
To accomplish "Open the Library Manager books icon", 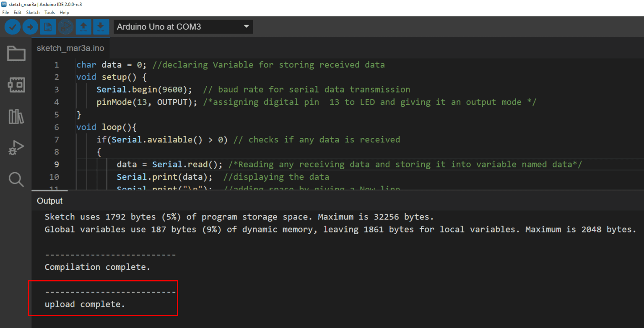I will tap(16, 116).
